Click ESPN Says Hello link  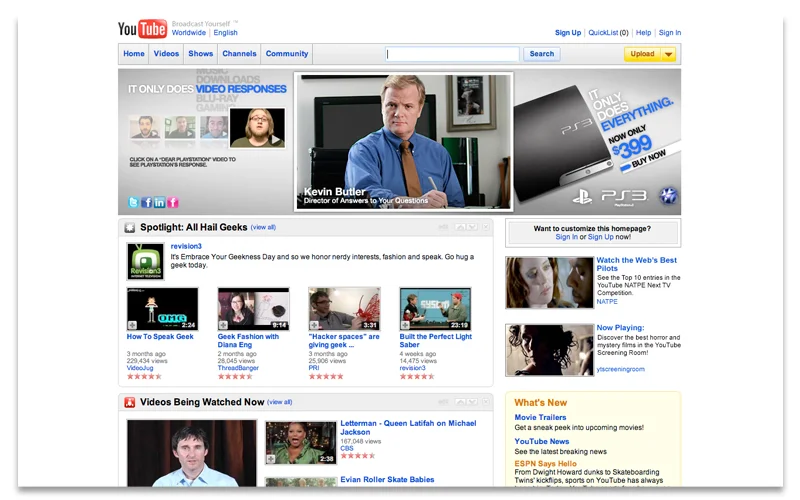[x=545, y=464]
